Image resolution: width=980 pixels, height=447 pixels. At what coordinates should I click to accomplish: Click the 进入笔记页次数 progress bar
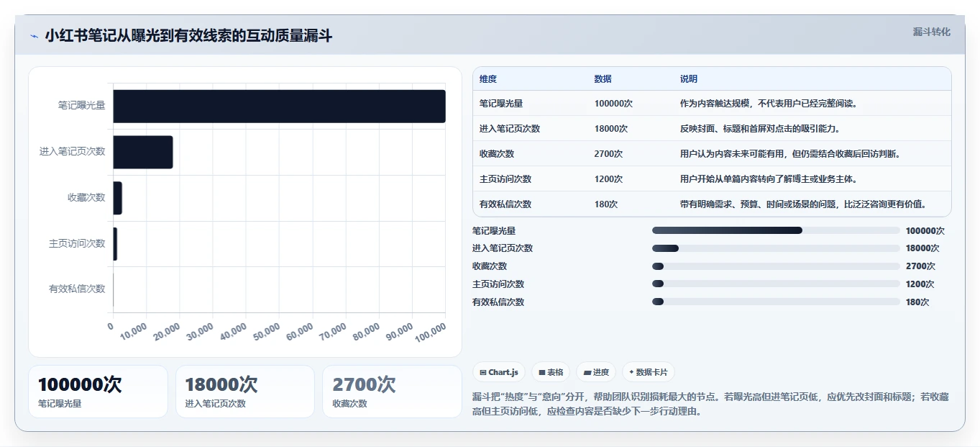776,248
